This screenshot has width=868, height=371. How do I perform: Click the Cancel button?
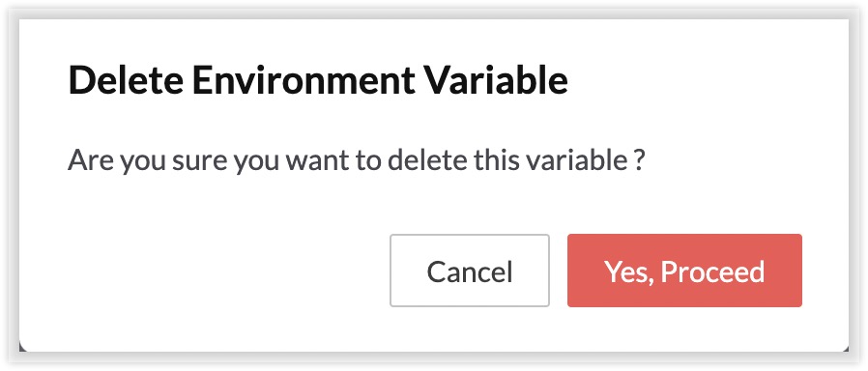470,271
